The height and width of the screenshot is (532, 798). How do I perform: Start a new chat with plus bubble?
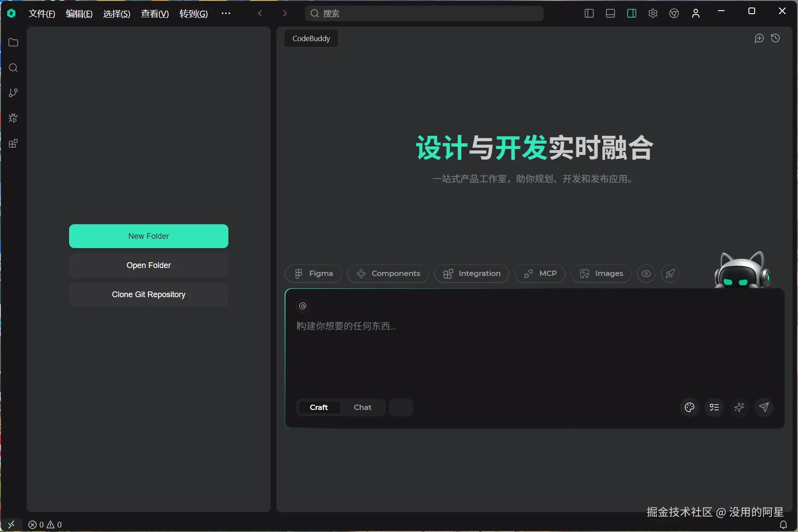tap(759, 38)
